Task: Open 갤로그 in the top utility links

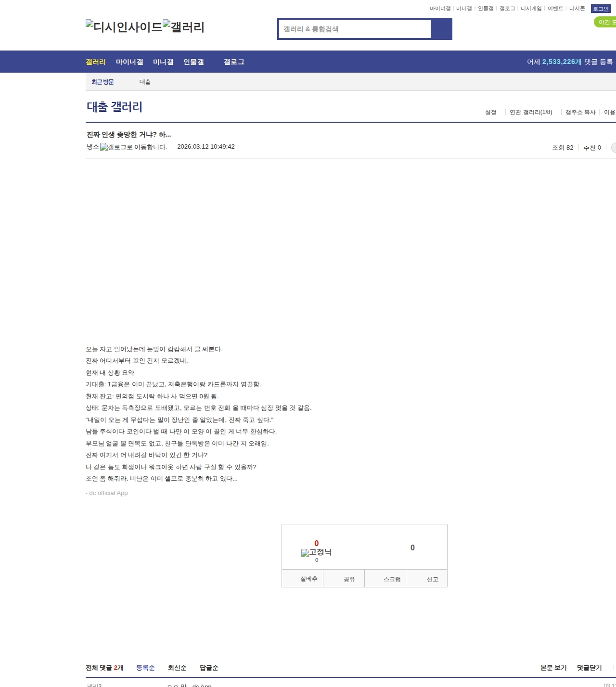Action: [507, 9]
